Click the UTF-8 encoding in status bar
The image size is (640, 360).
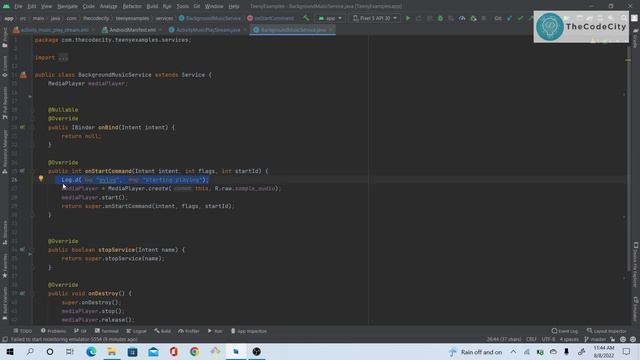[x=548, y=340]
